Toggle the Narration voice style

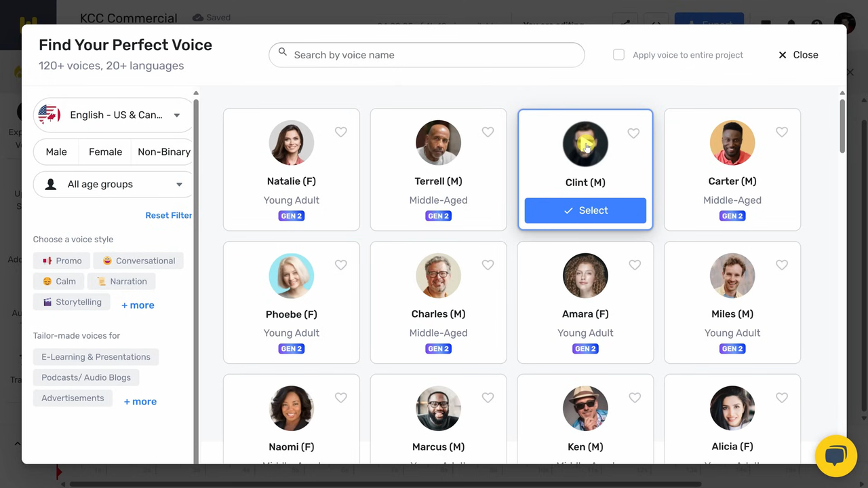point(121,281)
